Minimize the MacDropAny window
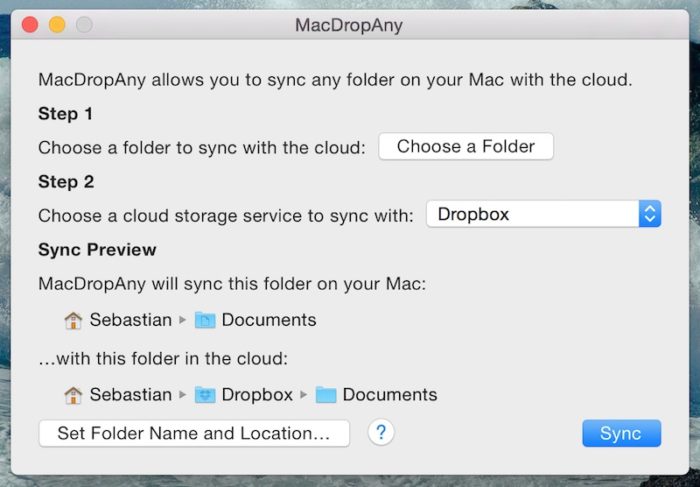Screen dimensions: 700x487 coord(57,25)
